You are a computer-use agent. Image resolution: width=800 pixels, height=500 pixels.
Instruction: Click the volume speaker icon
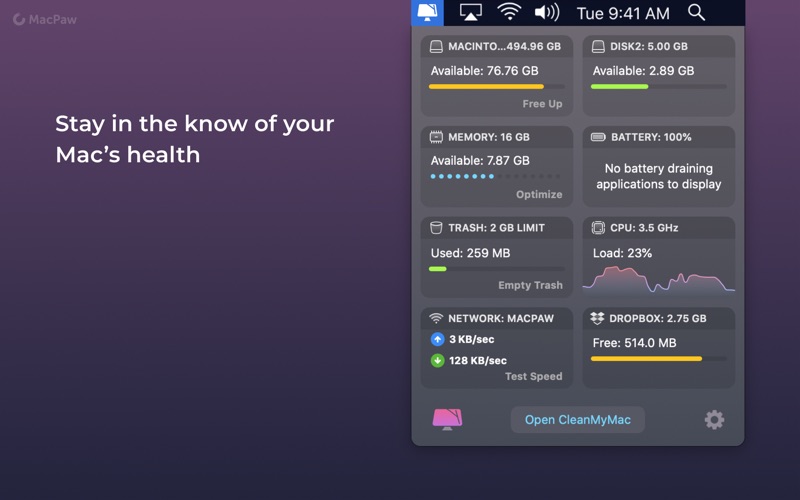click(546, 12)
